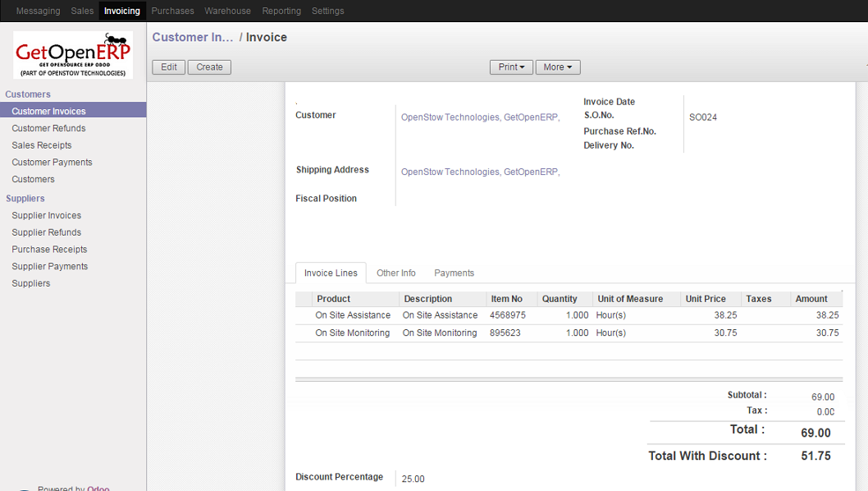Open the Print dropdown menu
The image size is (868, 491).
[x=511, y=67]
